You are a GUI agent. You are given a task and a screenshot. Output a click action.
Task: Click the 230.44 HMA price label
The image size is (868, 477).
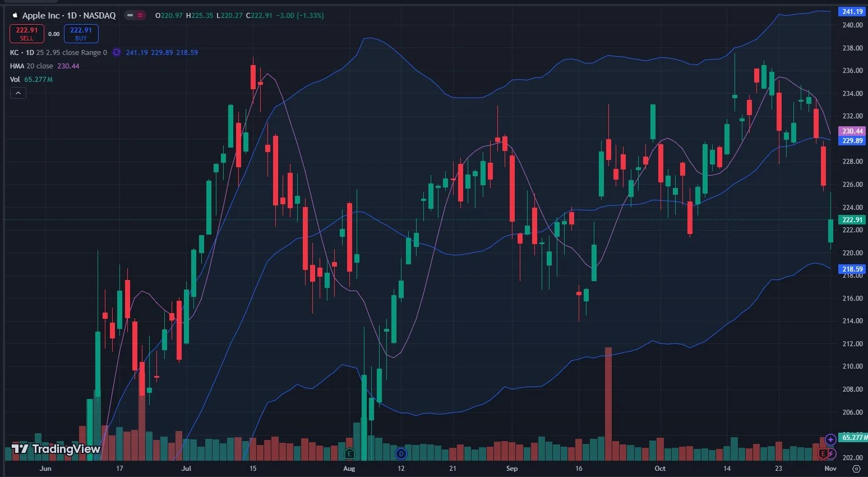pos(852,131)
